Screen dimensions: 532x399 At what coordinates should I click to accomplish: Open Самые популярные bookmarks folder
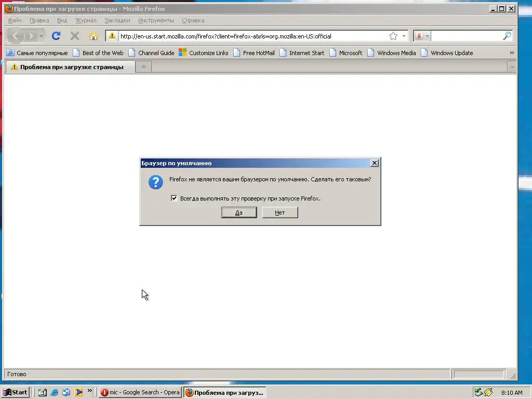click(37, 53)
